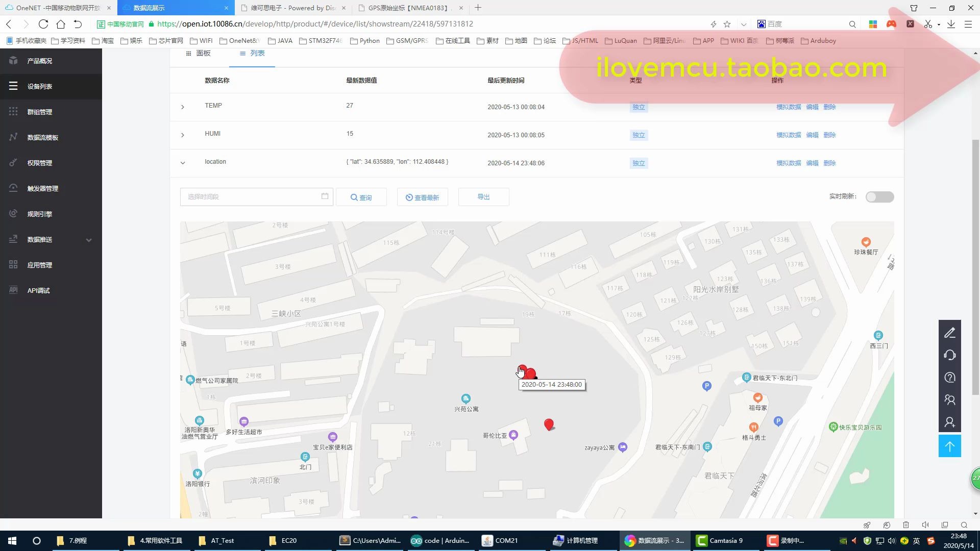
Task: Open customer service headset icon
Action: 949,355
